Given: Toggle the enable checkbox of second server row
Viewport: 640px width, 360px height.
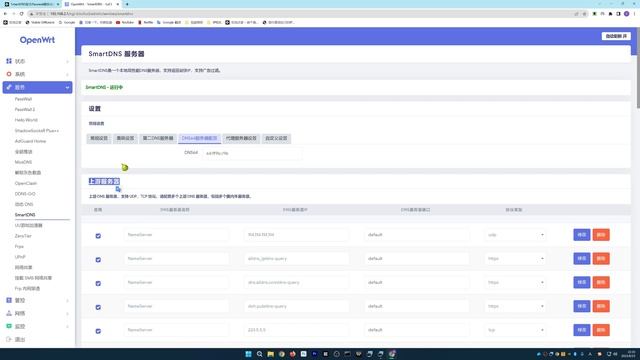Looking at the screenshot, I should tap(98, 260).
